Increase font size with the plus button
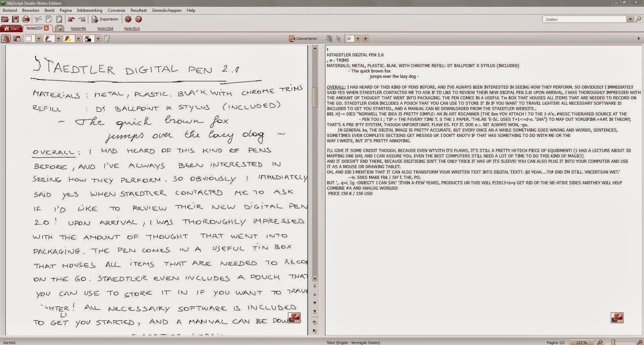644x345 pixels. point(365,39)
